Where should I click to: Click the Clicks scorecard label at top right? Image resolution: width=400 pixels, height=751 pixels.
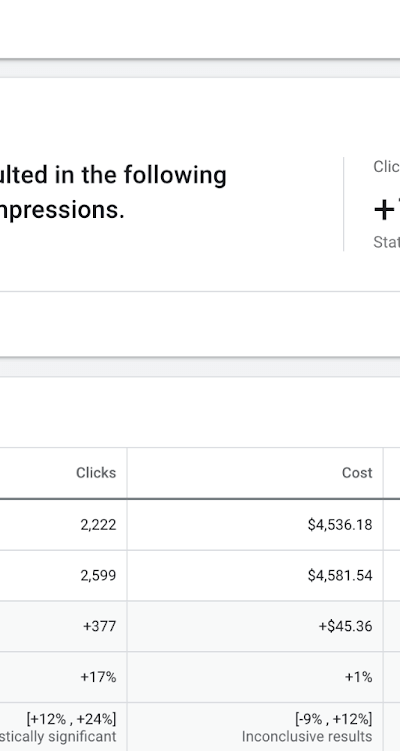click(387, 166)
